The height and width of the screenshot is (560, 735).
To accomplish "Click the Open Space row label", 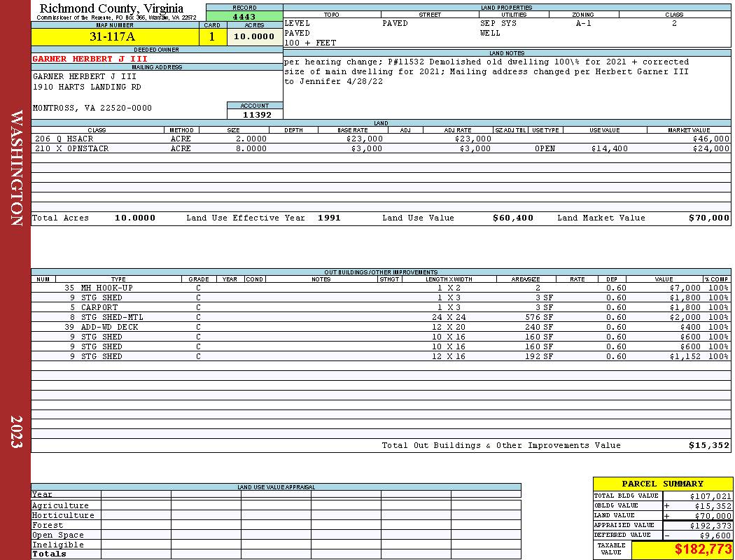I will coord(58,535).
